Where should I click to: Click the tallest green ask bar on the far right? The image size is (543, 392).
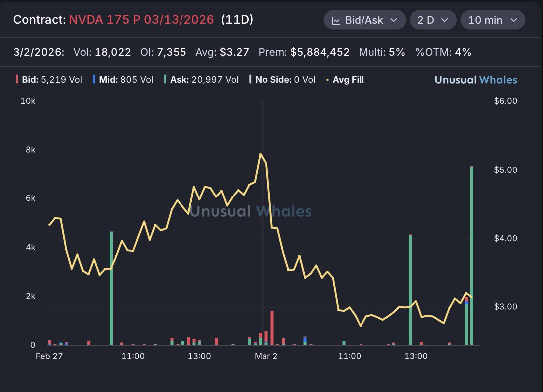pyautogui.click(x=472, y=255)
